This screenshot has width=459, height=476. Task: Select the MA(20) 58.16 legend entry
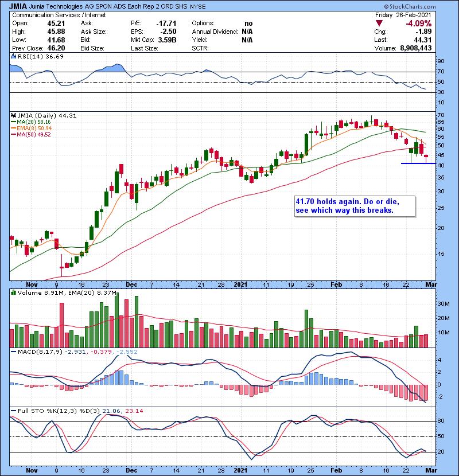(31, 122)
